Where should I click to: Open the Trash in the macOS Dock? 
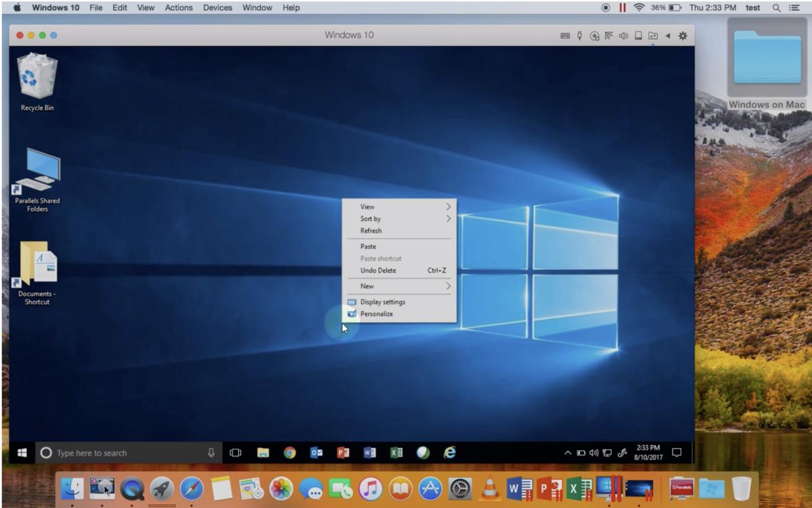pyautogui.click(x=742, y=488)
